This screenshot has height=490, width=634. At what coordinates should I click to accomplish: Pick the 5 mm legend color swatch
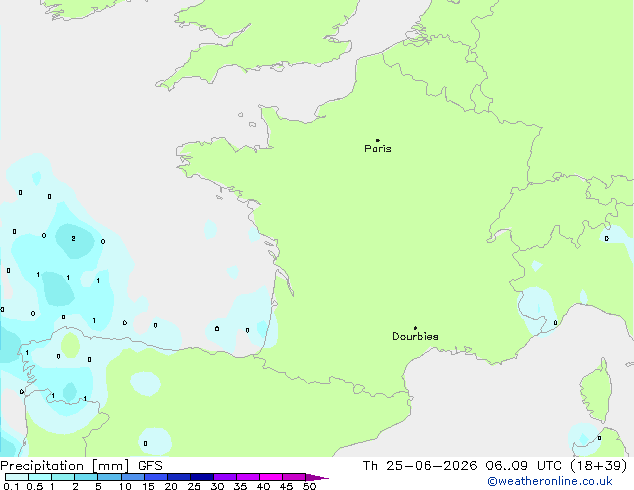[109, 477]
